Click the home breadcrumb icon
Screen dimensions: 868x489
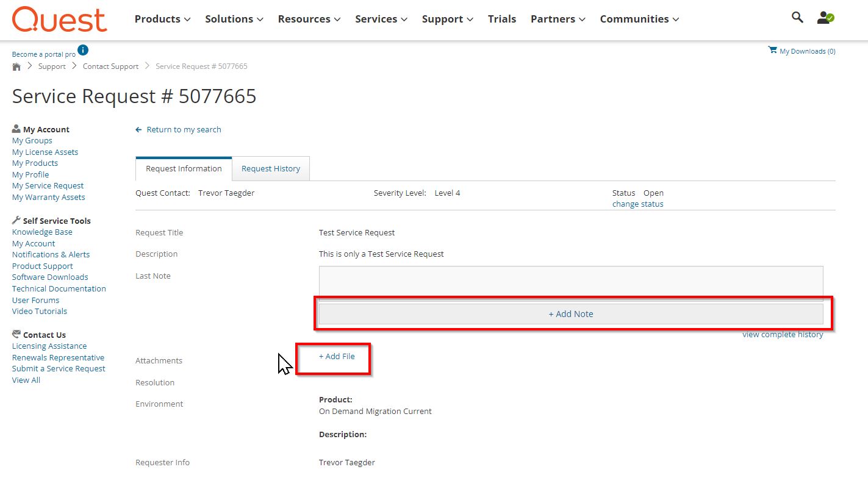(x=16, y=66)
